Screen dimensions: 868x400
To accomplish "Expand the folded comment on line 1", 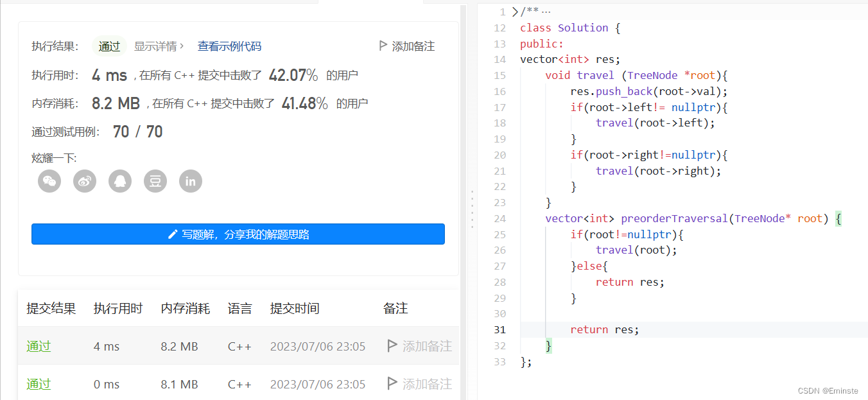I will 514,11.
